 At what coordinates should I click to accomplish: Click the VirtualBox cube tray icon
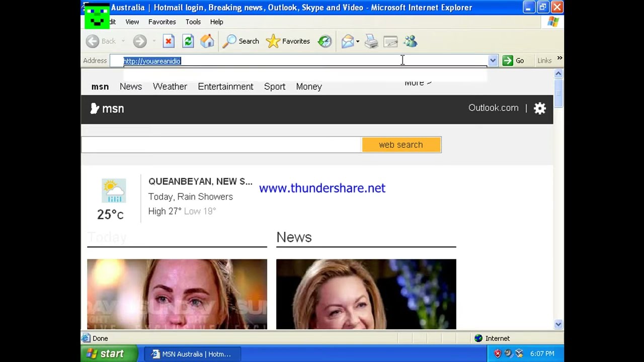(519, 354)
